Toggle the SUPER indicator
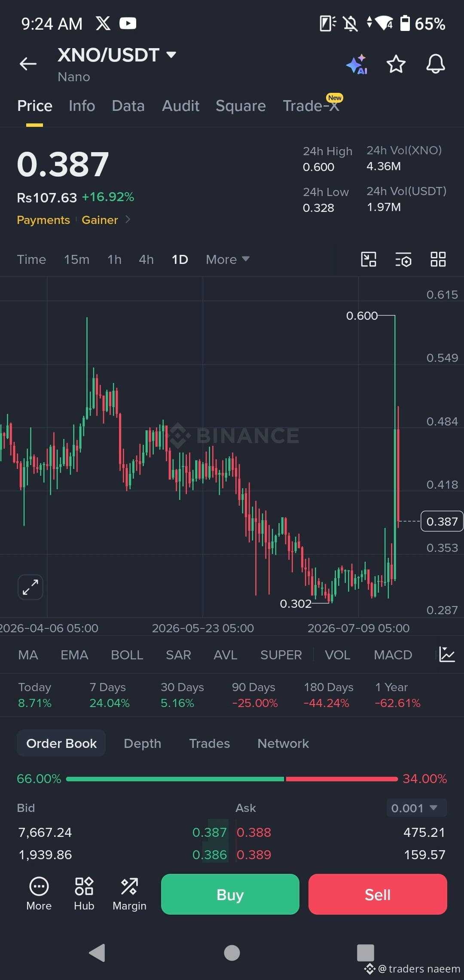 (x=281, y=655)
